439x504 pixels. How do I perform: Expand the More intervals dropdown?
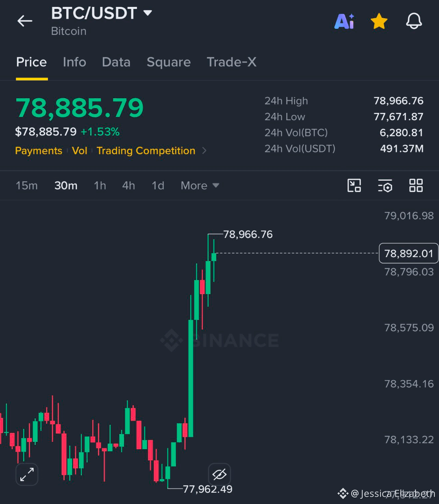(x=200, y=186)
